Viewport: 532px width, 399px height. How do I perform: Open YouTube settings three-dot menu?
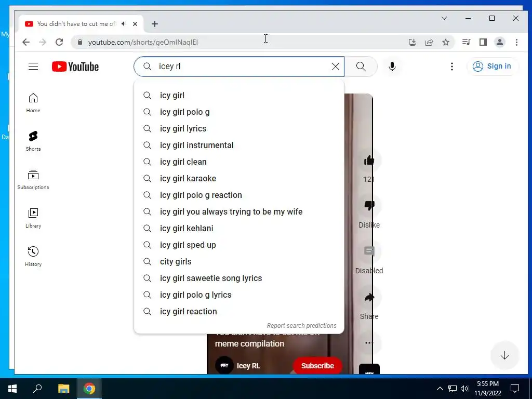tap(451, 66)
